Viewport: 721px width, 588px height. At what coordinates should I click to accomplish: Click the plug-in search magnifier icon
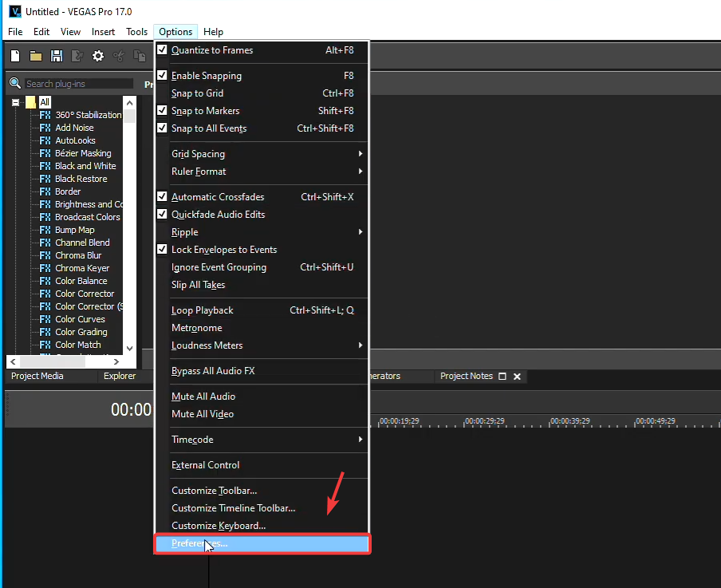click(x=15, y=83)
